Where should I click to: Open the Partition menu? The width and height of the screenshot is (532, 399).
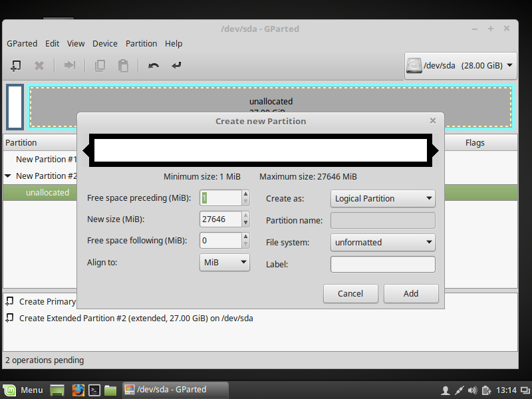(141, 44)
